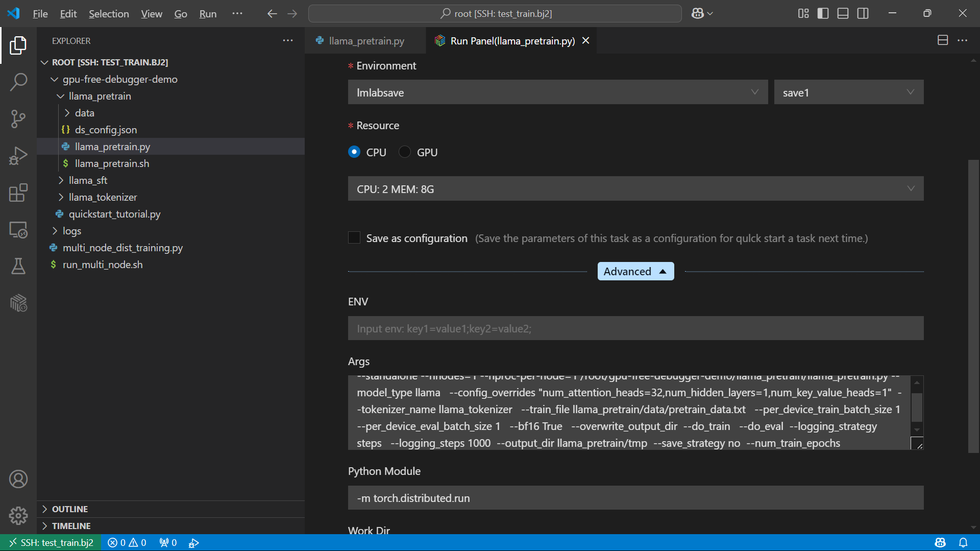The image size is (980, 551).
Task: Select the GPU resource radio button
Action: point(405,152)
